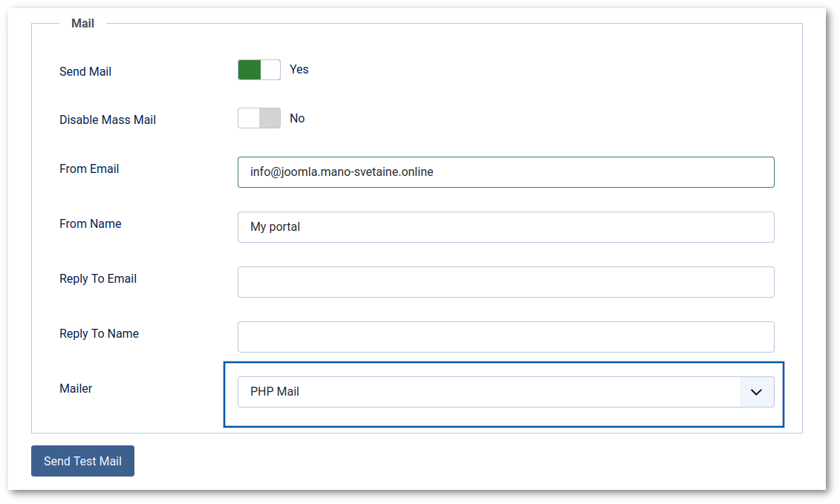
Task: Click the Reply To Email label
Action: tap(98, 279)
